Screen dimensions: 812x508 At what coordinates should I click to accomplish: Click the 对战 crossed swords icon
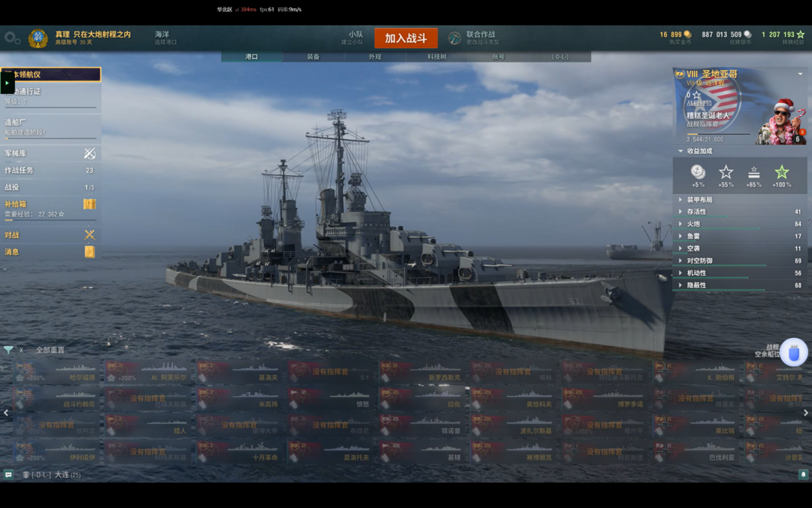tap(89, 235)
